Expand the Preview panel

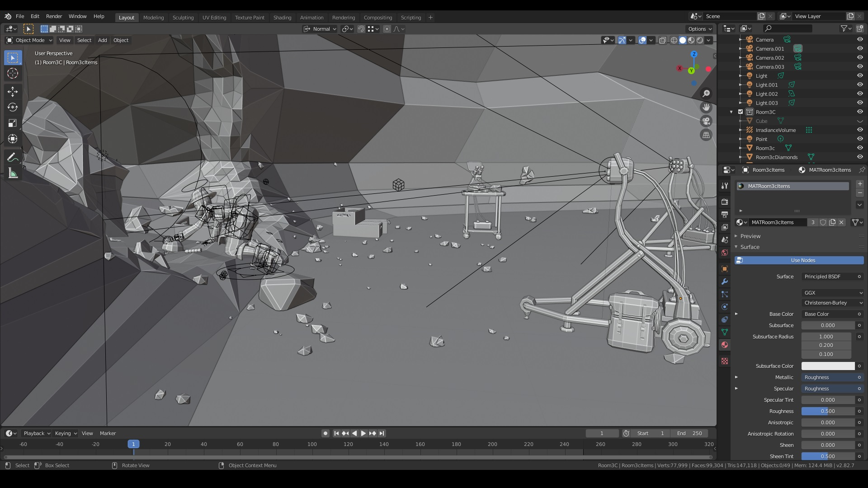point(750,236)
